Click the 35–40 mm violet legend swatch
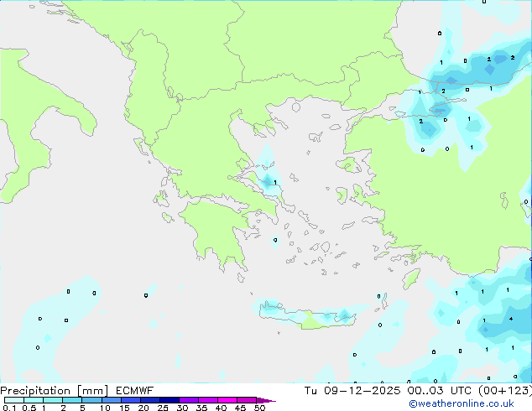This screenshot has width=532, height=411. [x=207, y=400]
